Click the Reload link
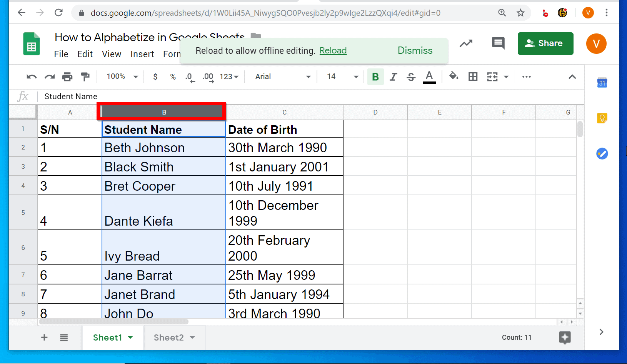Image resolution: width=627 pixels, height=364 pixels. (333, 50)
